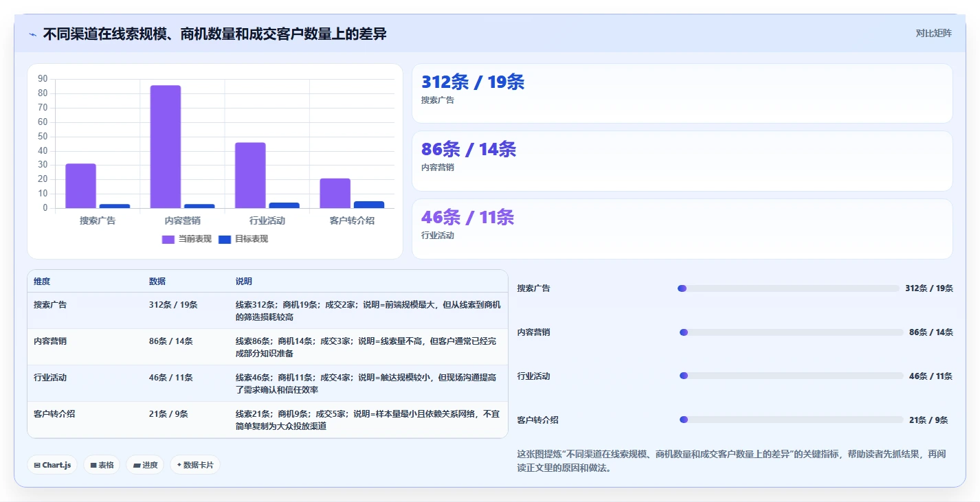Click the 行业活动 progress bar
The image size is (980, 502).
[791, 376]
